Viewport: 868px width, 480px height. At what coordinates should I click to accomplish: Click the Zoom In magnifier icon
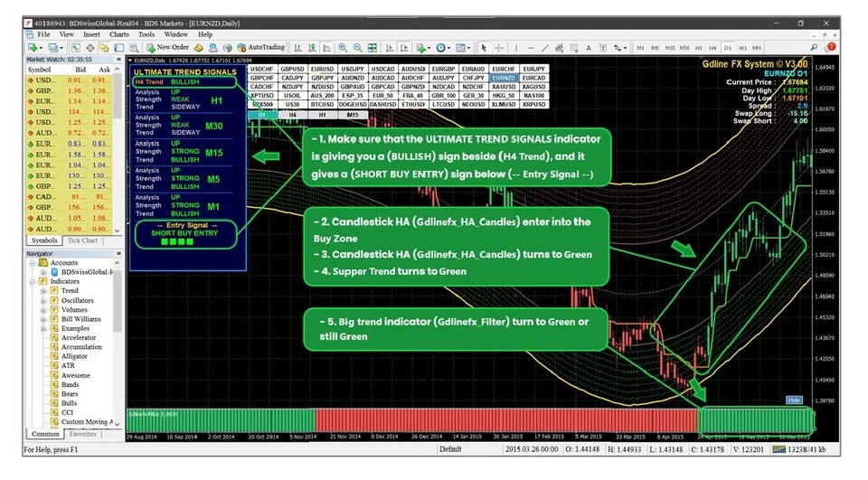343,48
